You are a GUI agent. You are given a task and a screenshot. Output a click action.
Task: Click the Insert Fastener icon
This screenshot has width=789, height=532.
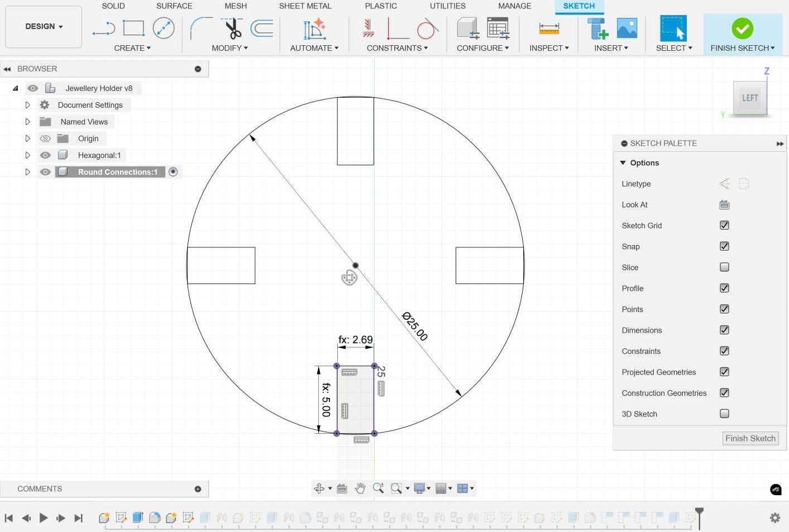tap(597, 28)
